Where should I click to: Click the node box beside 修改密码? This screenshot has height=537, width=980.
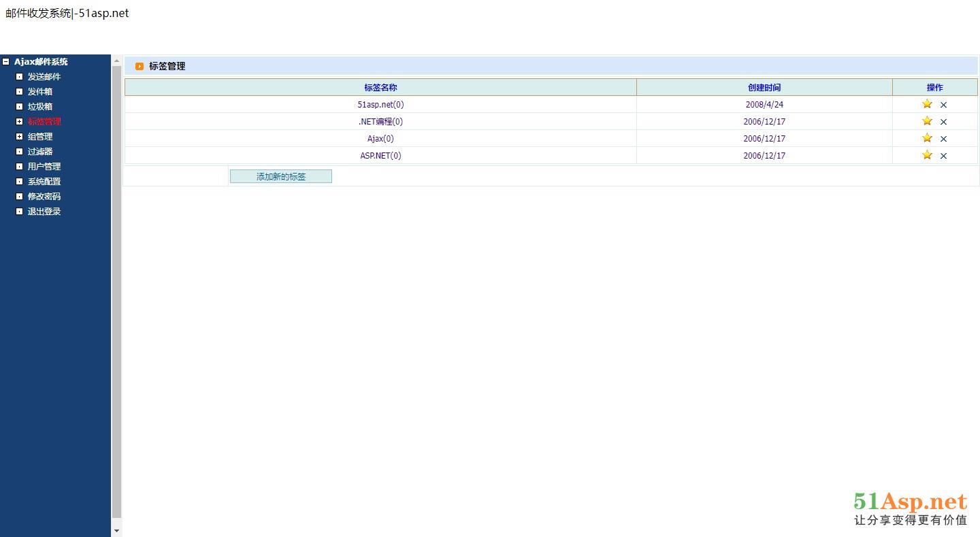(x=20, y=196)
